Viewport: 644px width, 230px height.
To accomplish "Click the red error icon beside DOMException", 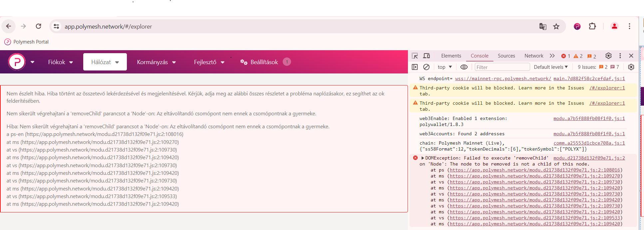I will coord(415,158).
